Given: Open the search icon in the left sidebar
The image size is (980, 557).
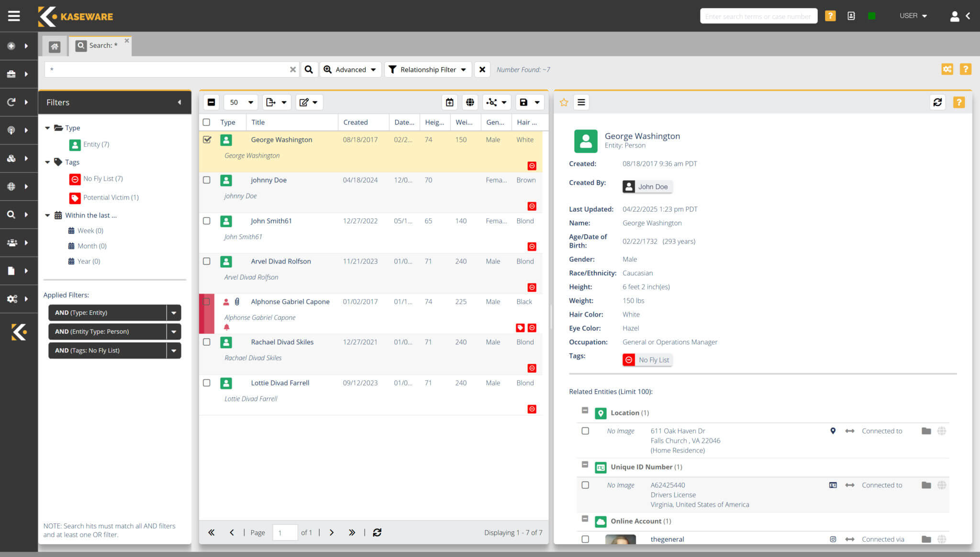Looking at the screenshot, I should pyautogui.click(x=11, y=214).
